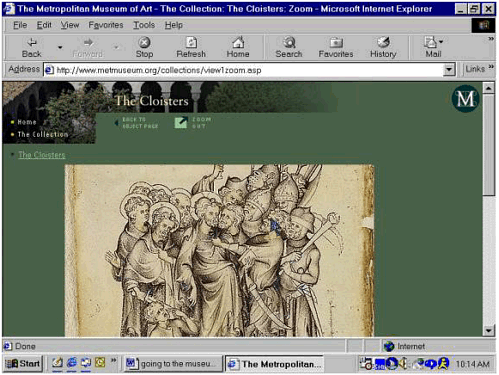This screenshot has width=499, height=375.
Task: Click the Done status bar text
Action: click(x=25, y=346)
